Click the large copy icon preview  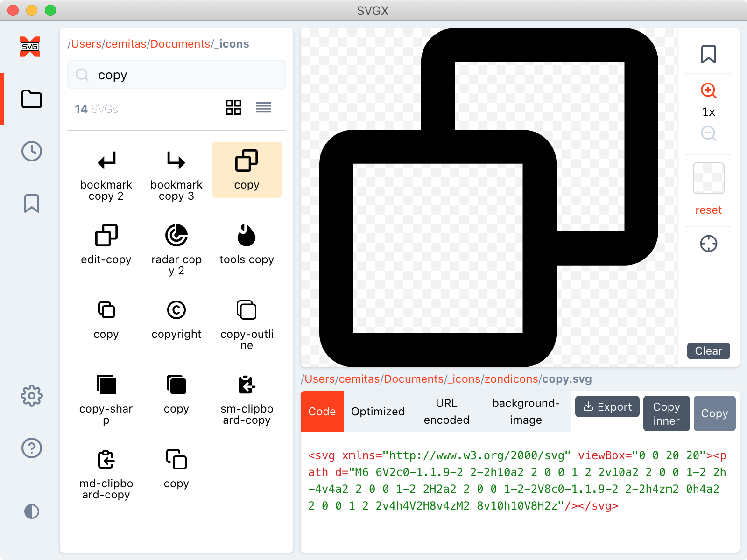(489, 197)
